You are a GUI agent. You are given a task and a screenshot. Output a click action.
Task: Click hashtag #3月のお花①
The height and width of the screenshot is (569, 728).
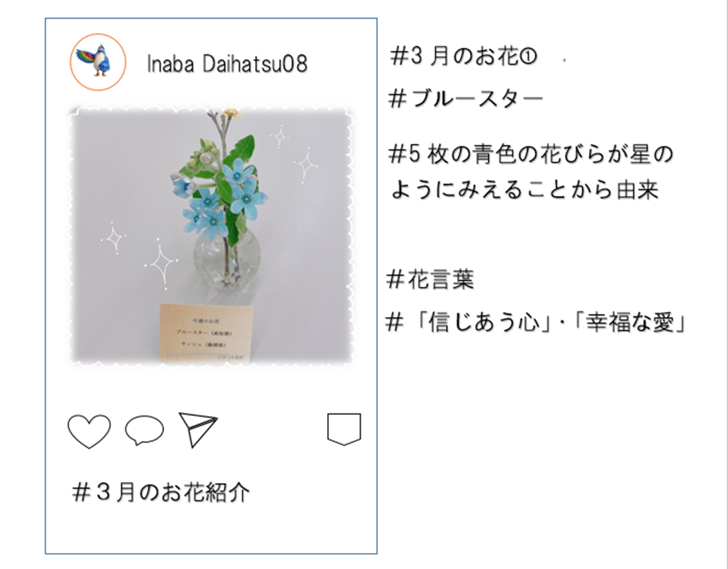point(463,56)
